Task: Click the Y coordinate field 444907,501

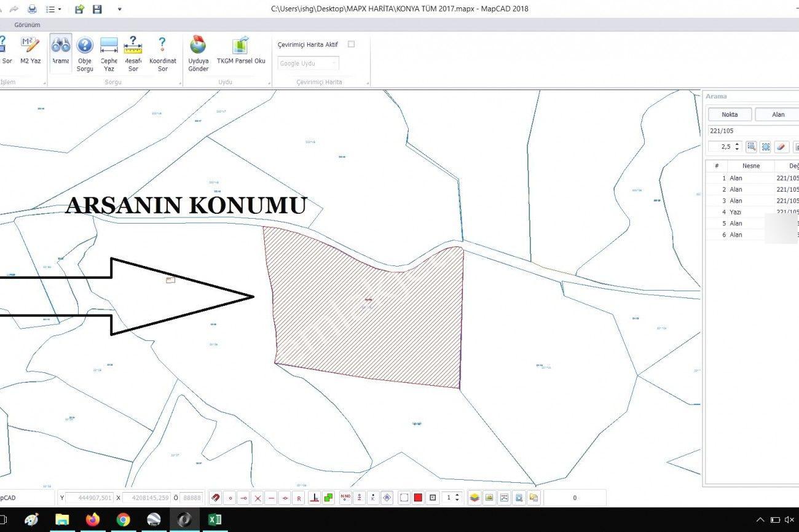Action: click(x=90, y=498)
